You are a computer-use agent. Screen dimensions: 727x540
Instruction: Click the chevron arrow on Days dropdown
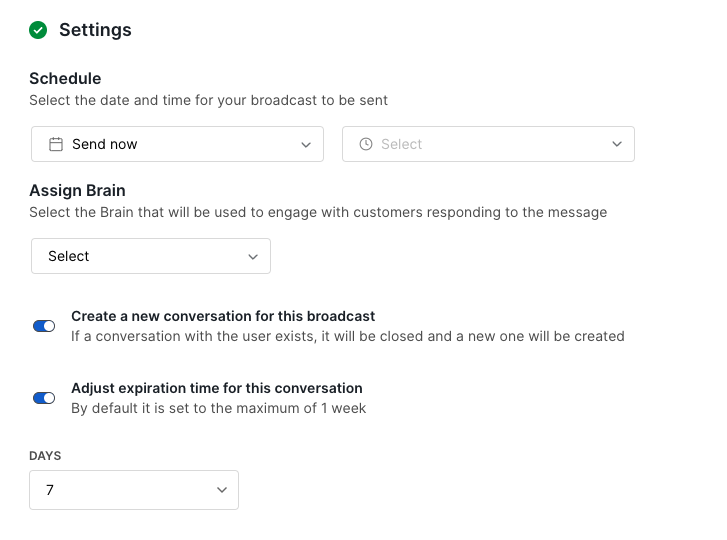(221, 490)
